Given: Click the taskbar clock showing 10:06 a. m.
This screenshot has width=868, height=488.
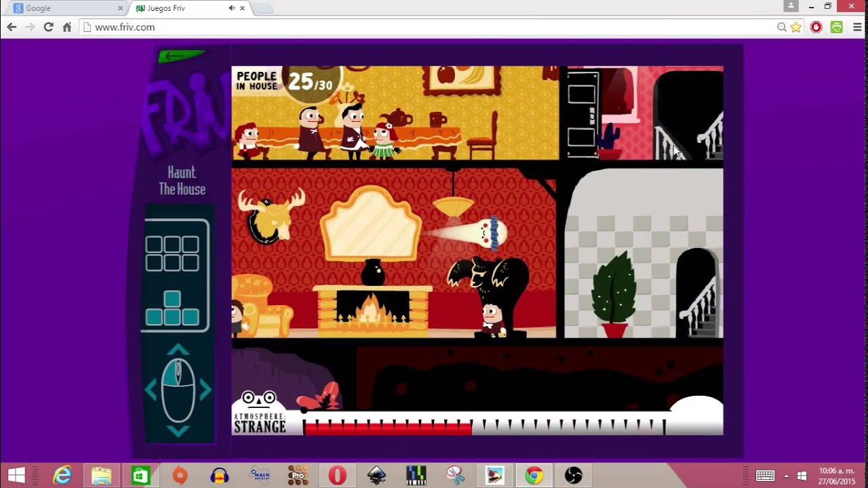Looking at the screenshot, I should coord(836,475).
